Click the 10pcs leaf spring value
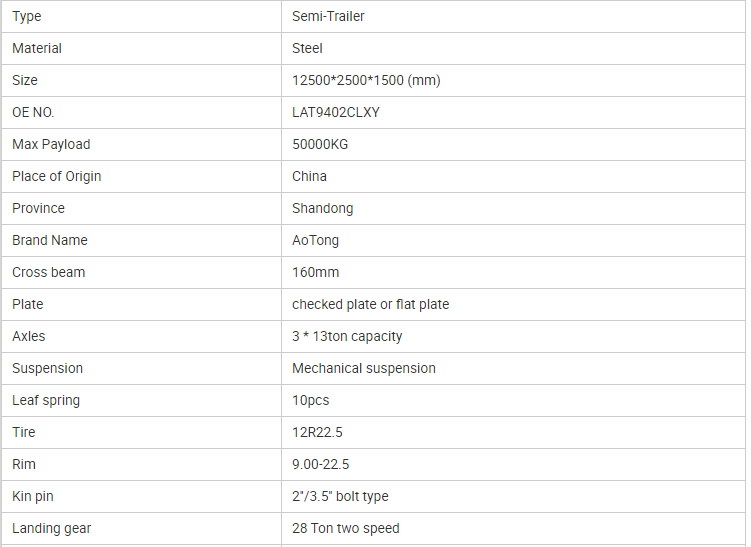Screen dimensions: 752x547 (310, 400)
